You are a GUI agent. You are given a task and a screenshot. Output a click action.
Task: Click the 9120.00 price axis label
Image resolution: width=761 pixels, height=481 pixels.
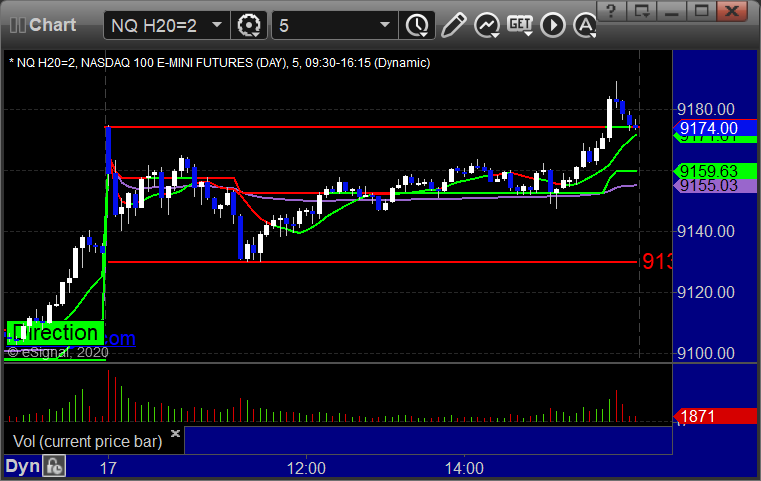(x=706, y=292)
